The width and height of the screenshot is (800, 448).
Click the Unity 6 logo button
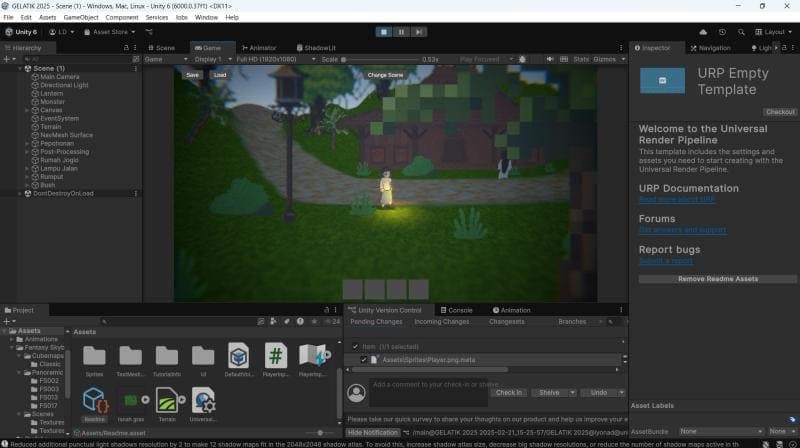coord(21,32)
